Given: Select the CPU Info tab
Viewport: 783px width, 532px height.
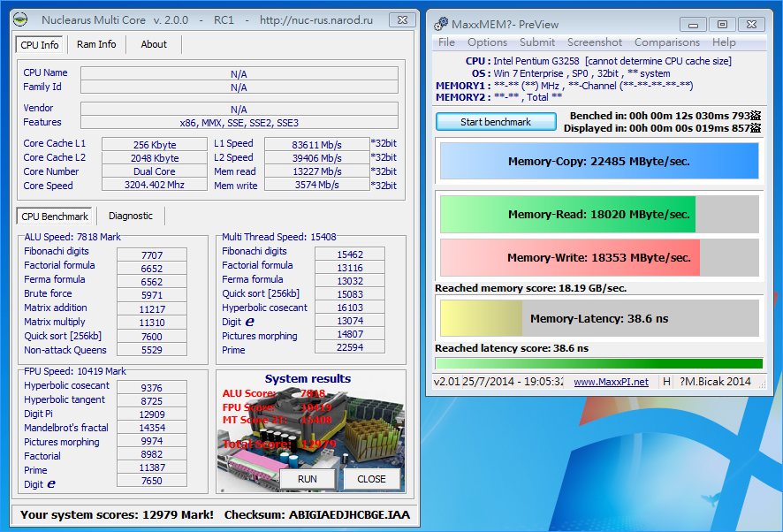Looking at the screenshot, I should click(x=40, y=44).
